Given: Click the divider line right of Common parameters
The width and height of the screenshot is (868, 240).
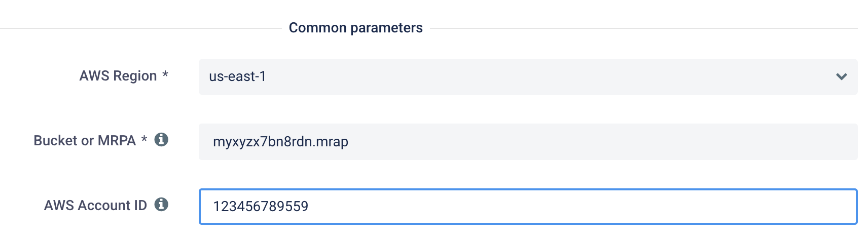Looking at the screenshot, I should (x=644, y=28).
